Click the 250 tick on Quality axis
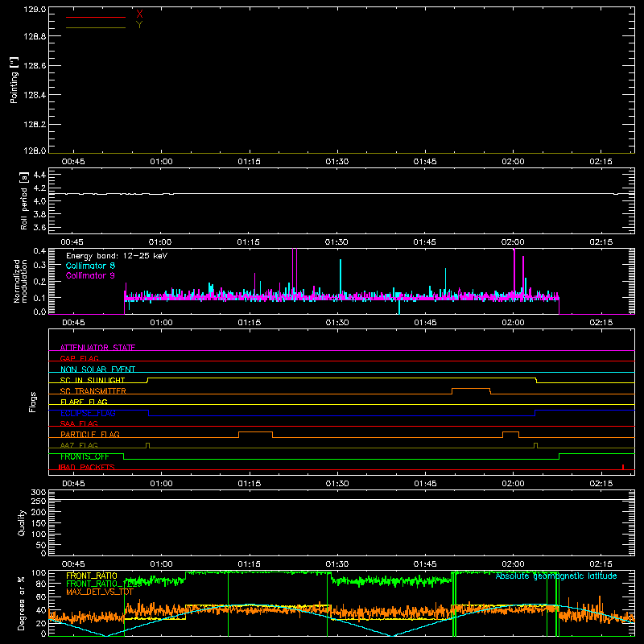The image size is (644, 644). (x=39, y=502)
